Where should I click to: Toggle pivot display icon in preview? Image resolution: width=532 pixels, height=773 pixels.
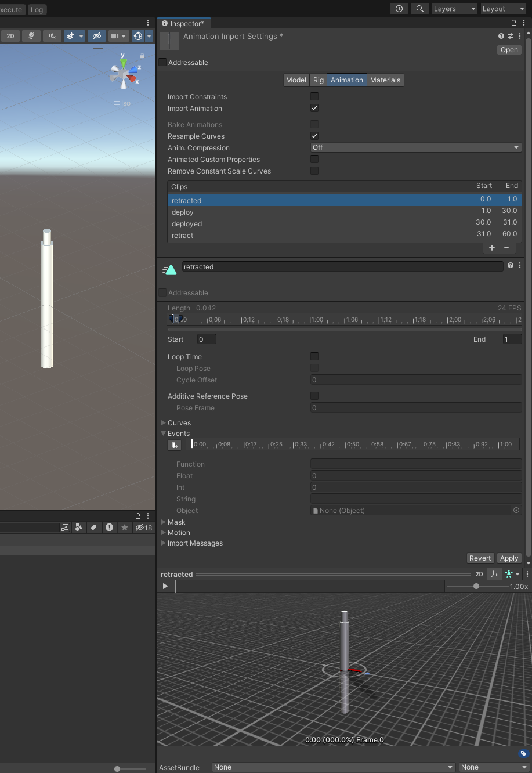(x=494, y=574)
